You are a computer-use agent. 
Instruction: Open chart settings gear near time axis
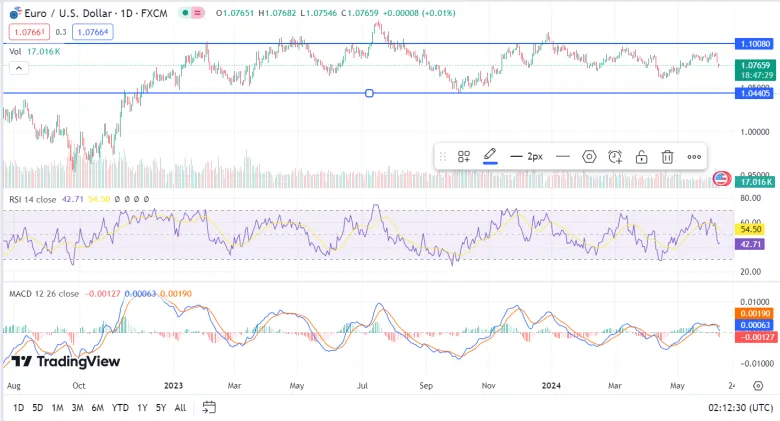[x=758, y=386]
